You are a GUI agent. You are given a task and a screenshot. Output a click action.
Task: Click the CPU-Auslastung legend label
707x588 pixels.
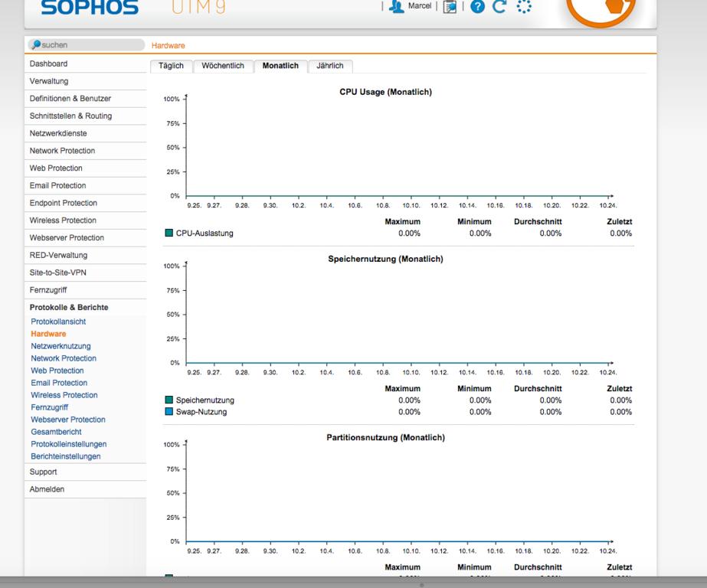point(205,234)
